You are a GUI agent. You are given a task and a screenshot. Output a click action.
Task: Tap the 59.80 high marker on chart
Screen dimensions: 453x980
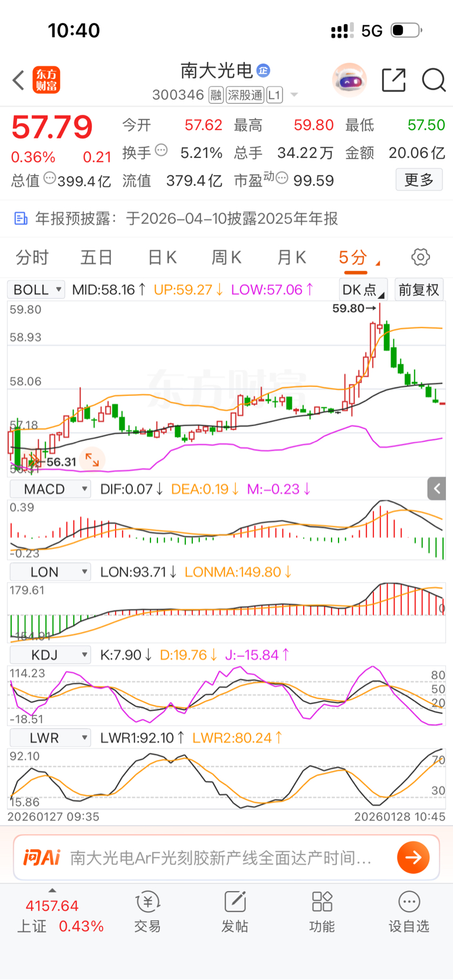(x=354, y=308)
